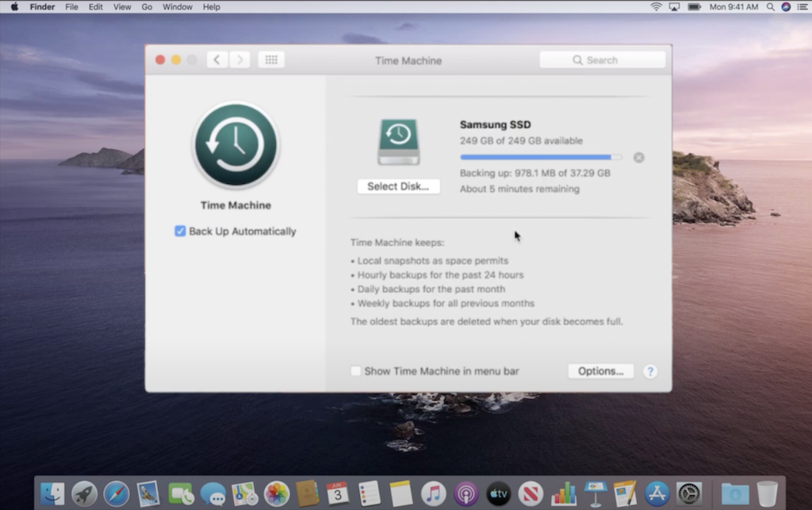Go back with the left chevron button
The width and height of the screenshot is (812, 510).
coord(217,60)
